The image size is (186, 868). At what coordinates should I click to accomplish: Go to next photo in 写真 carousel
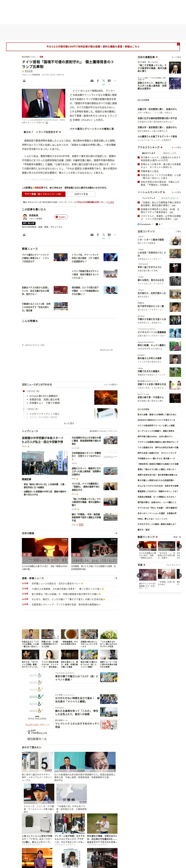[180, 575]
